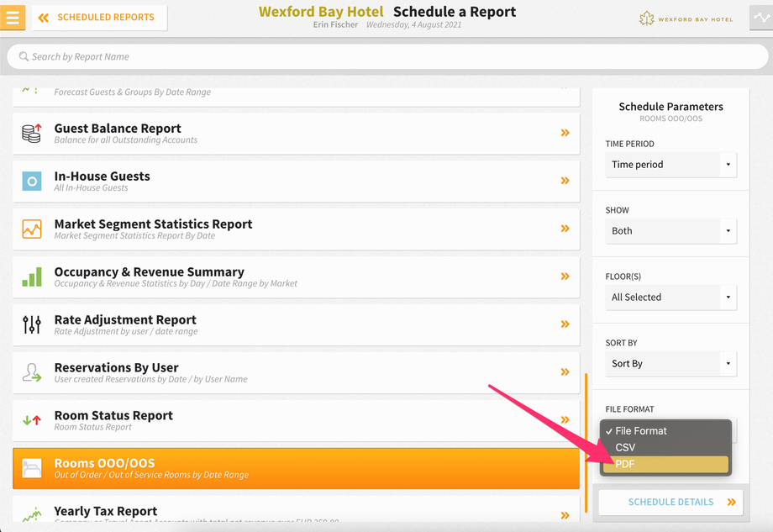Open Market Segment Statistics via double chevron

565,229
